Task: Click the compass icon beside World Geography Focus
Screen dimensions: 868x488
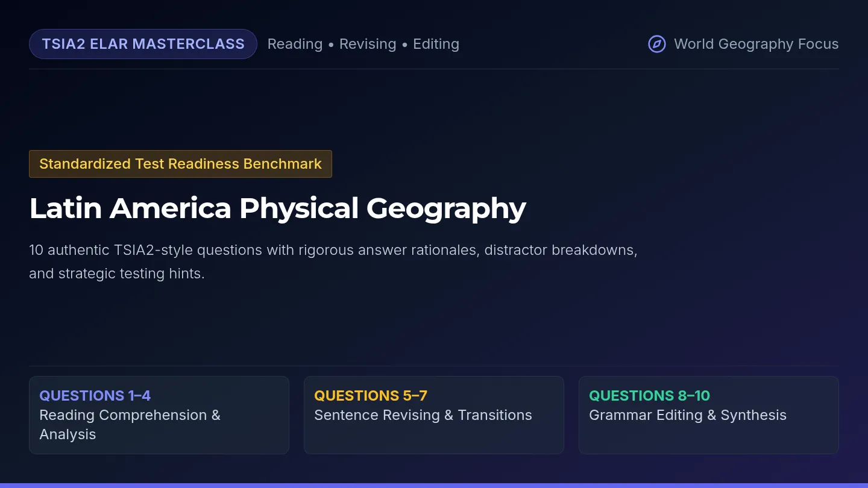Action: [x=656, y=44]
